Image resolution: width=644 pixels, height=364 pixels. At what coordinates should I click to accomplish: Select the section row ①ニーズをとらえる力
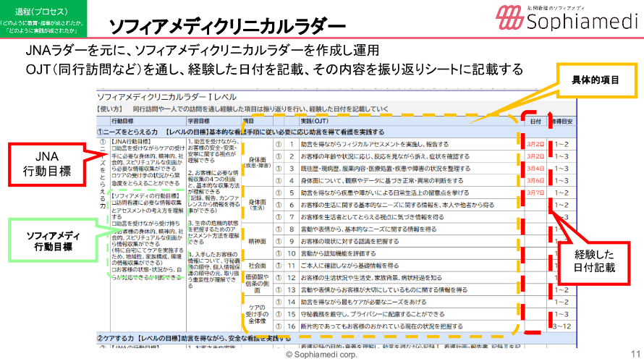pos(336,132)
